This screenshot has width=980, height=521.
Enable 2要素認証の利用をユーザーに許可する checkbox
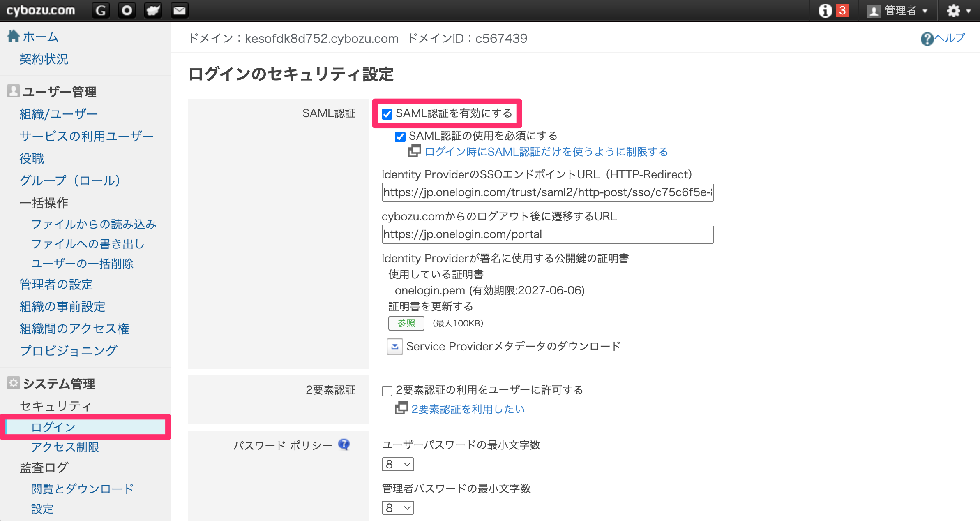(x=387, y=391)
